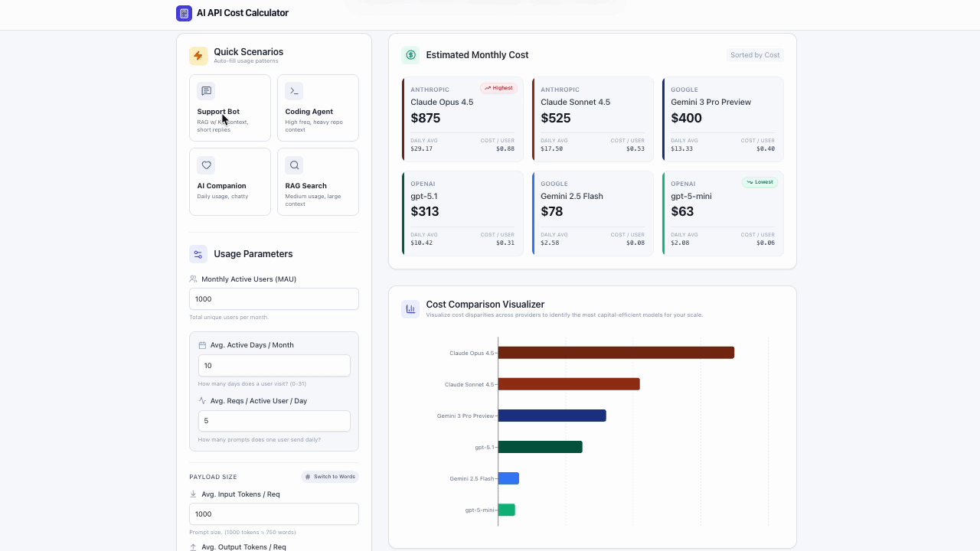Click the sliders icon beside Usage Parameters
This screenshot has height=551, width=980.
[198, 253]
